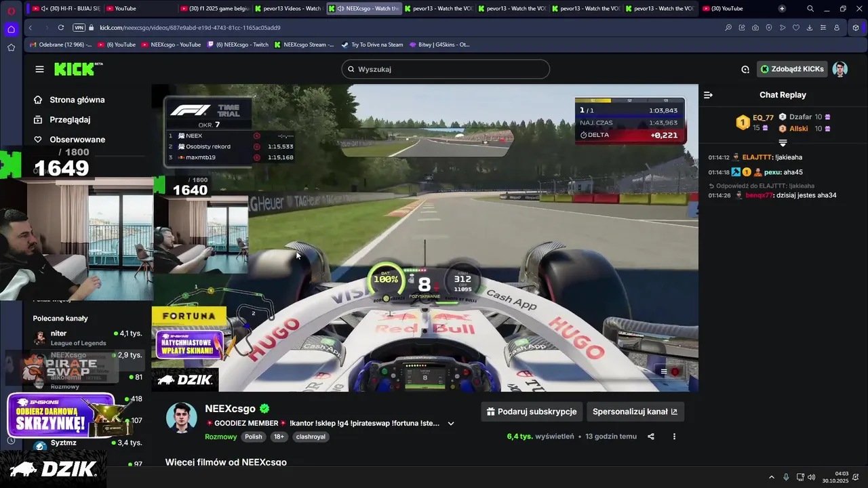Click username ELAJTTT in chat
The width and height of the screenshot is (868, 488).
[757, 157]
